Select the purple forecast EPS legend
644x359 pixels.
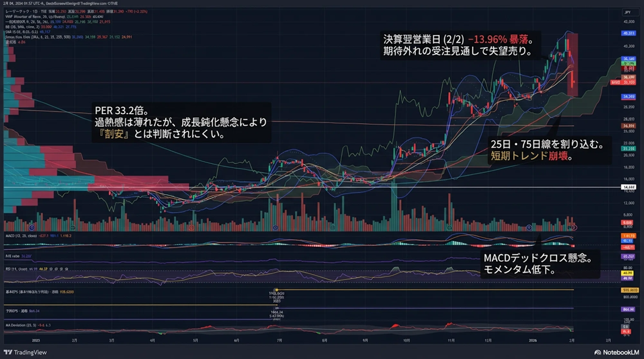(22, 311)
